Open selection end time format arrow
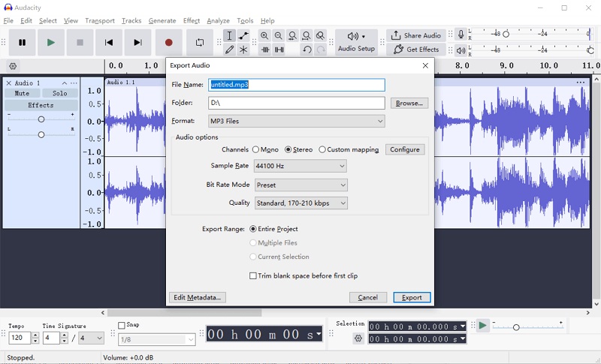Screen dimensions: 601x364 point(463,338)
